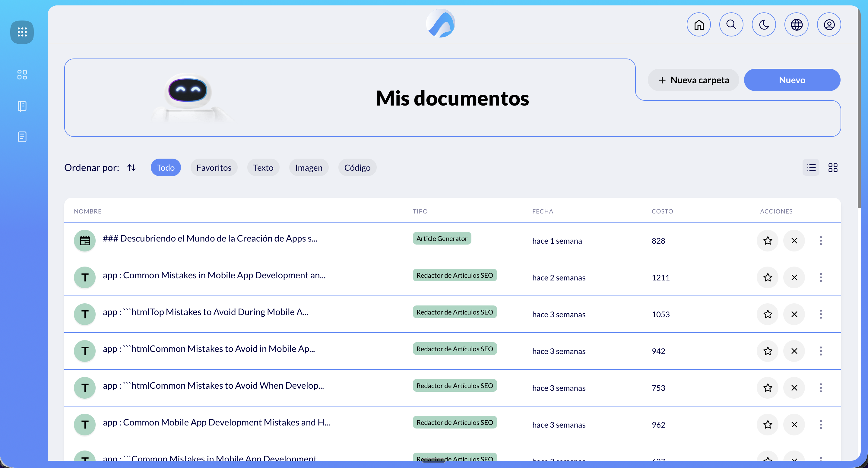Image resolution: width=868 pixels, height=468 pixels.
Task: Open the documents icon in sidebar
Action: [22, 137]
